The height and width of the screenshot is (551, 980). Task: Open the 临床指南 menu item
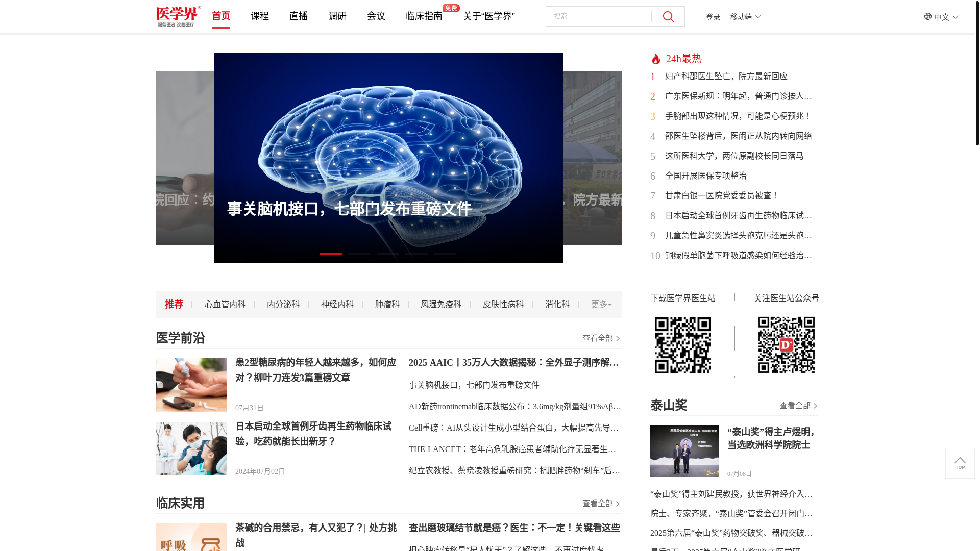click(424, 16)
